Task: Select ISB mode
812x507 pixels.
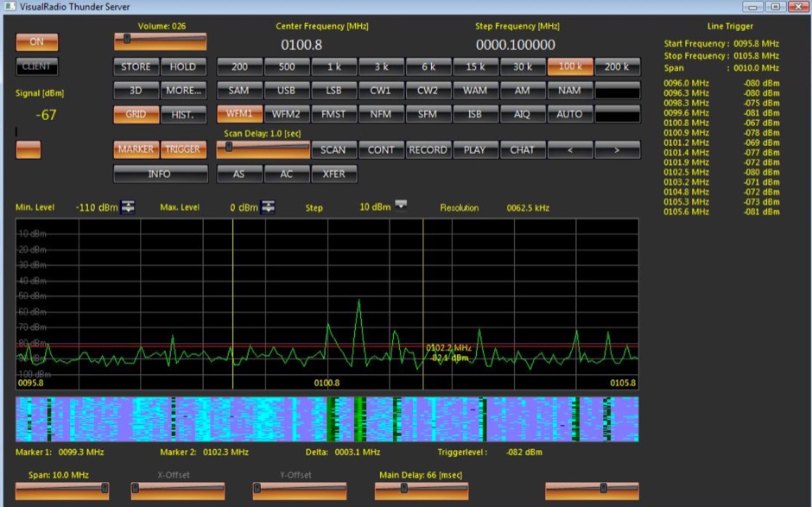Action: pyautogui.click(x=475, y=114)
